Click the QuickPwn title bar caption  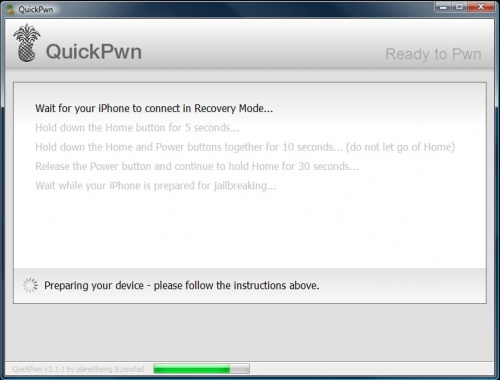pos(36,10)
